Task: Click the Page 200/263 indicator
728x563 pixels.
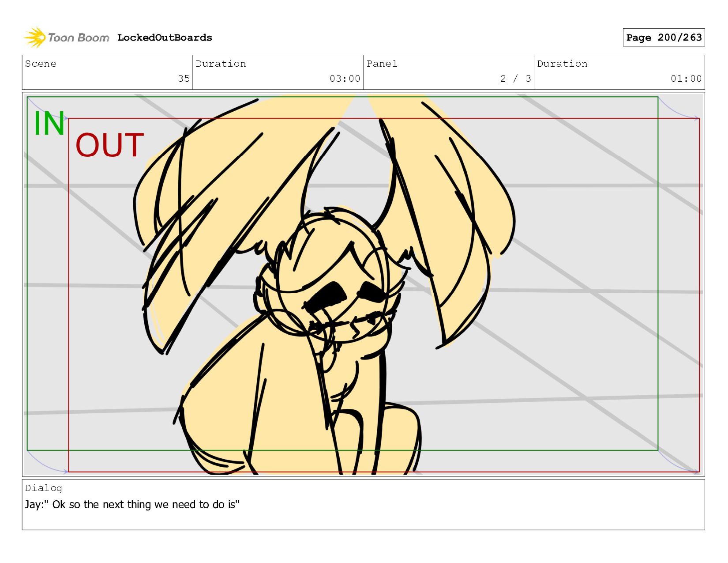Action: point(664,38)
